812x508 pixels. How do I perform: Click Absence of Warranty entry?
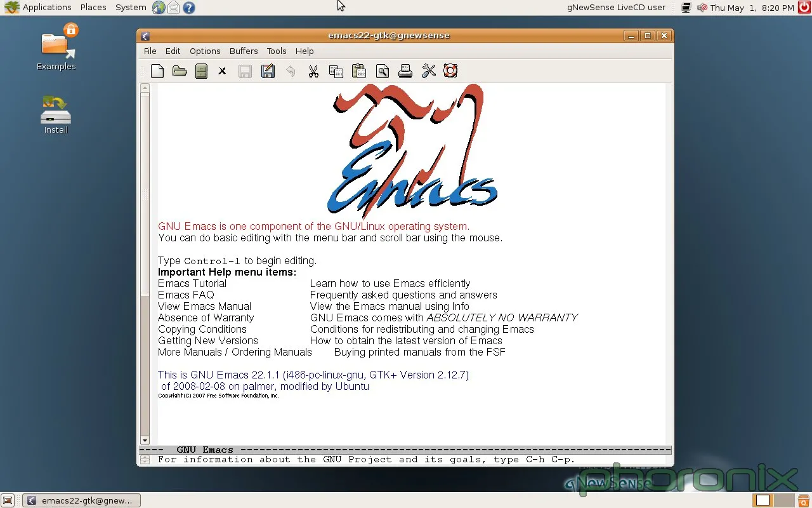coord(206,317)
